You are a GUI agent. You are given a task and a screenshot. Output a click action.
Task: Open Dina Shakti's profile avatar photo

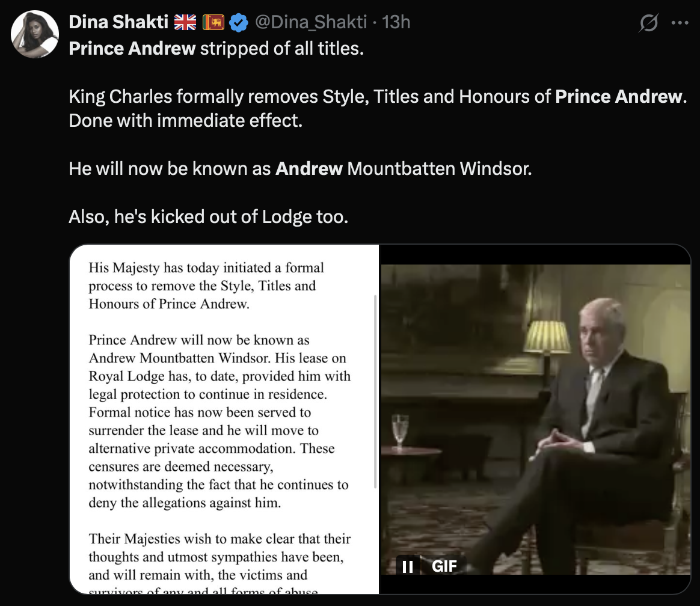pos(35,34)
